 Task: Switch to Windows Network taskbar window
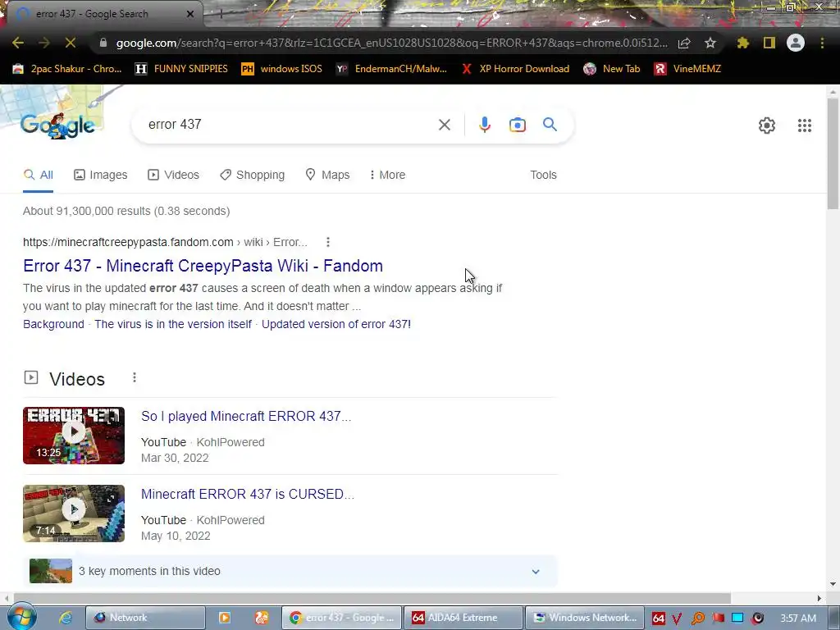click(585, 618)
